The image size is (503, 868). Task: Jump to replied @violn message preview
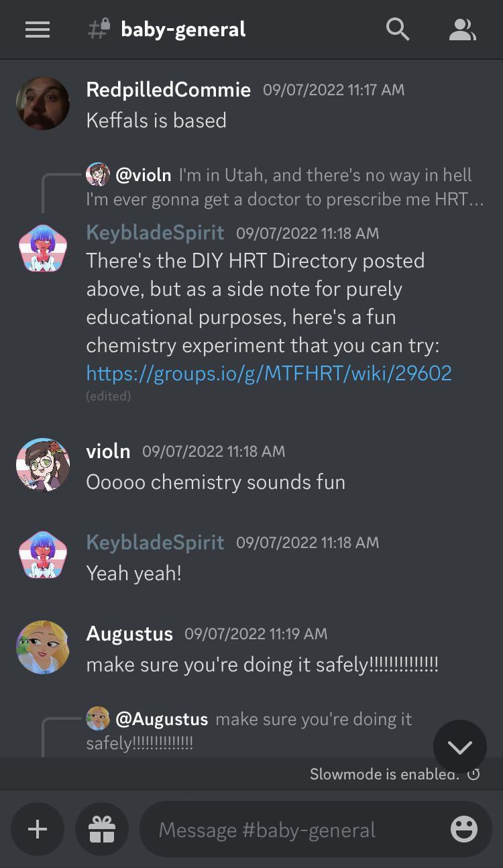285,187
